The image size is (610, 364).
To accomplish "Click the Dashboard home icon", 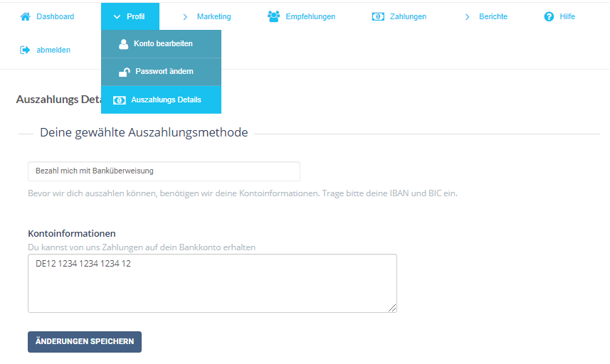I will point(26,16).
